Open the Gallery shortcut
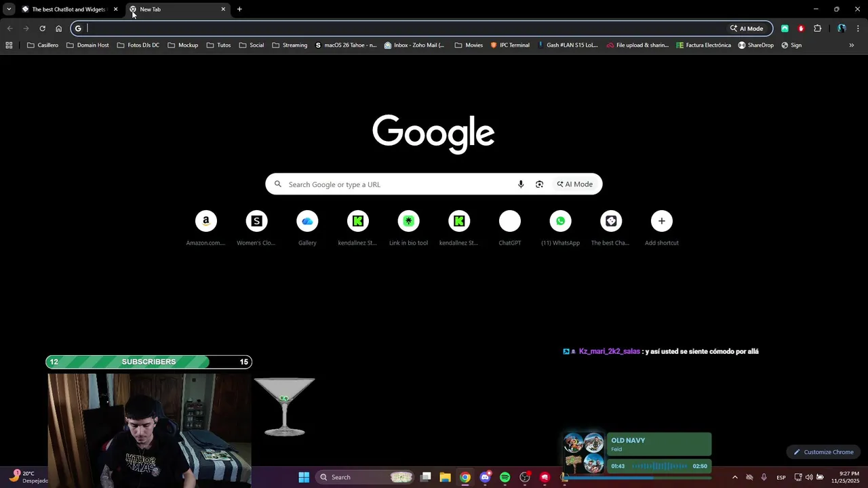This screenshot has height=488, width=868. (307, 228)
